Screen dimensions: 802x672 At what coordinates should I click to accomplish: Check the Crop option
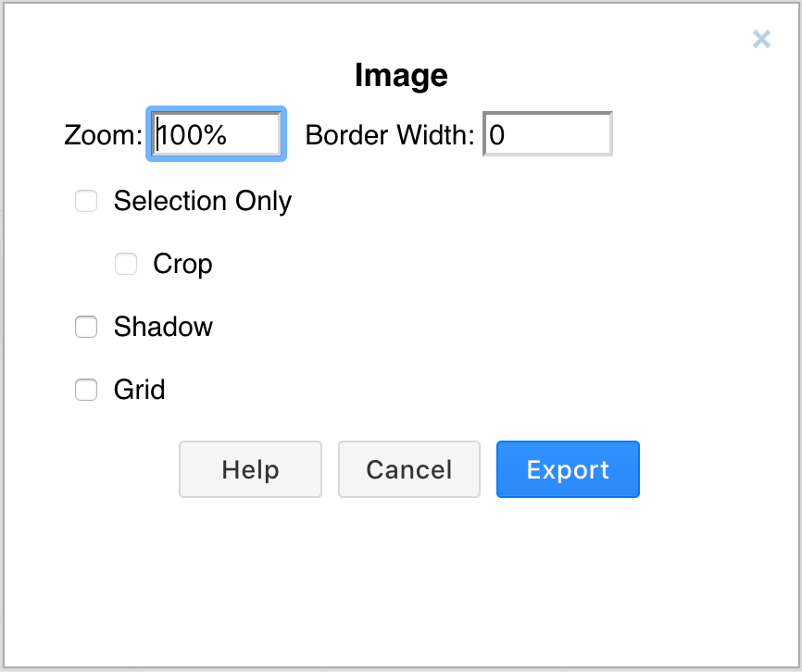pos(125,264)
